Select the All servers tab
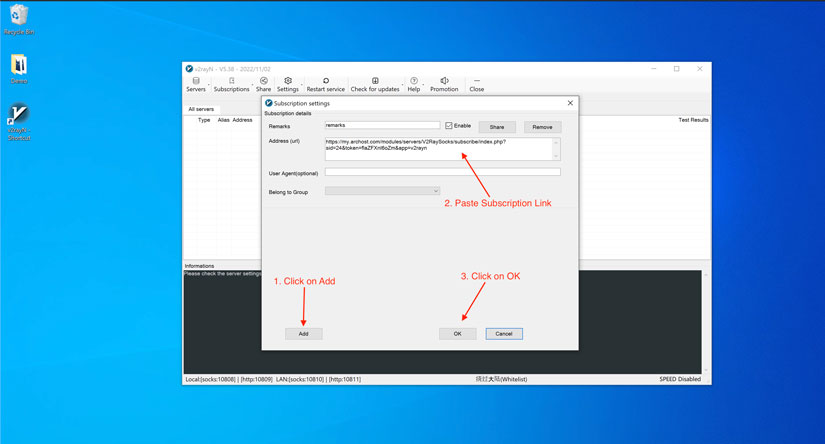Screen dimensions: 825x444 [201, 109]
